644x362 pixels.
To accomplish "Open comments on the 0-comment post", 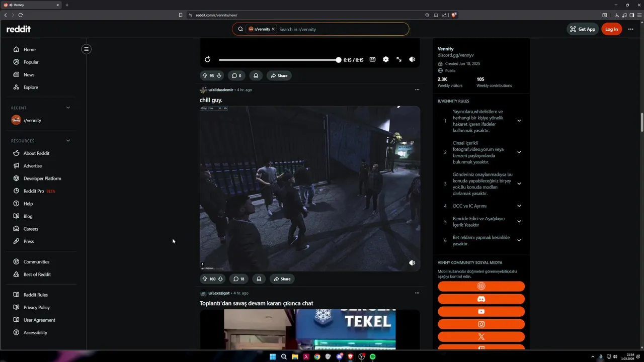I will [x=236, y=76].
